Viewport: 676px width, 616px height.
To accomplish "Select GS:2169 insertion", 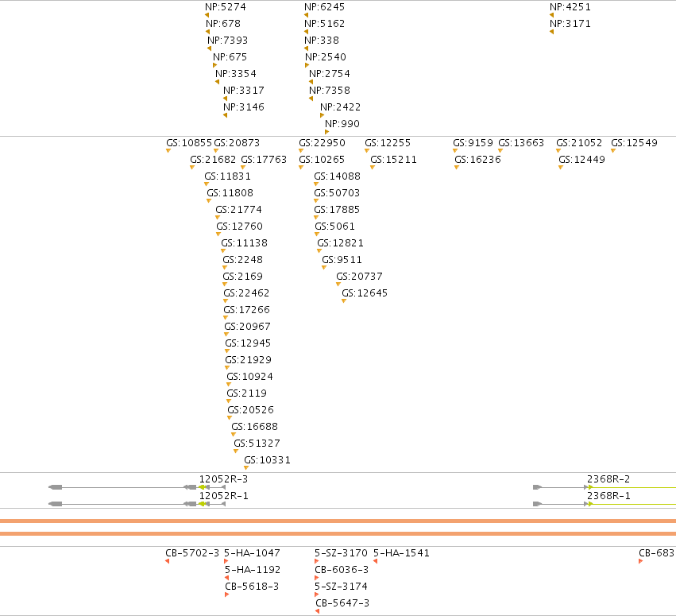I will click(x=243, y=277).
